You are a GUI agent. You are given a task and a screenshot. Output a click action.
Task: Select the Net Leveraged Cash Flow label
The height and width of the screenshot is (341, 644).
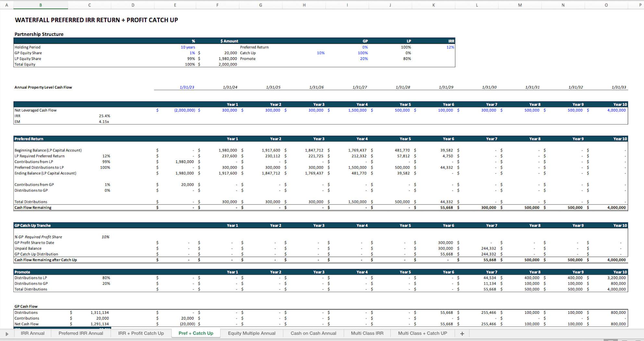pos(35,111)
